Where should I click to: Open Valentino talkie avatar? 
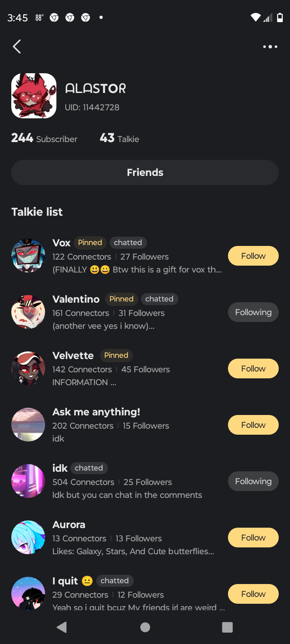(28, 312)
